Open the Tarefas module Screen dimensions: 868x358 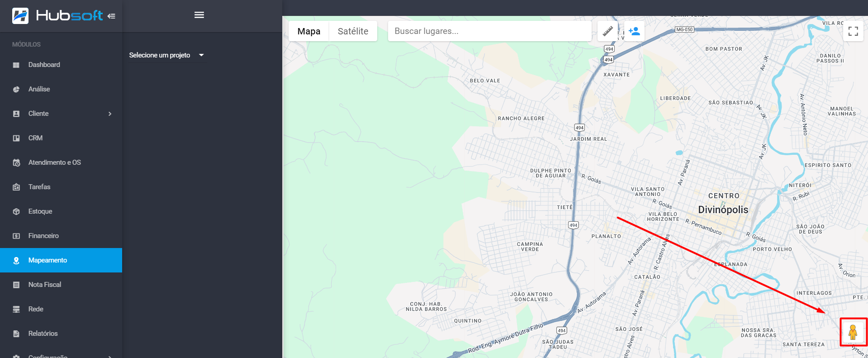(61, 187)
